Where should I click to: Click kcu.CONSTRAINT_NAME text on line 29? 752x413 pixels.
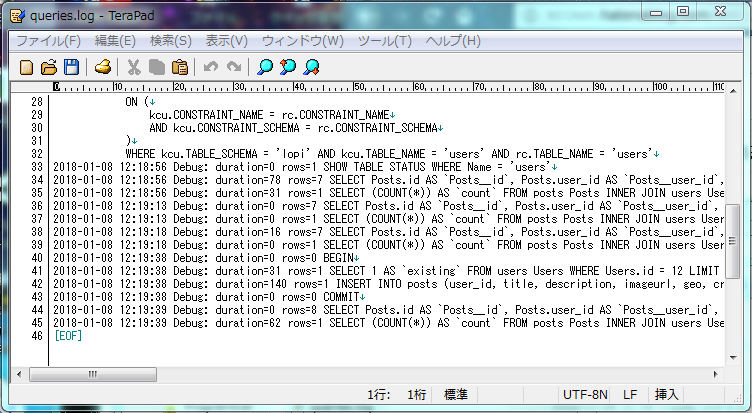pos(206,115)
